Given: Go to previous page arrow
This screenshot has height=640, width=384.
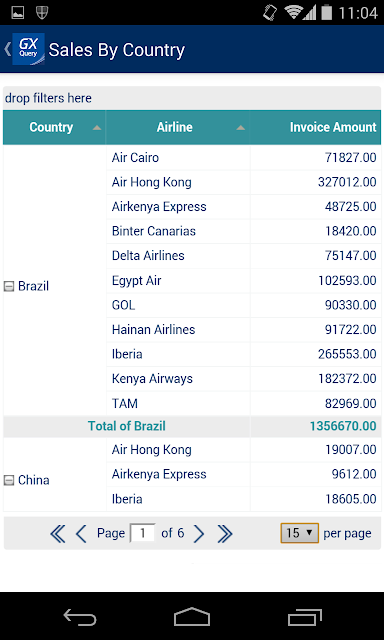Looking at the screenshot, I should pyautogui.click(x=81, y=534).
